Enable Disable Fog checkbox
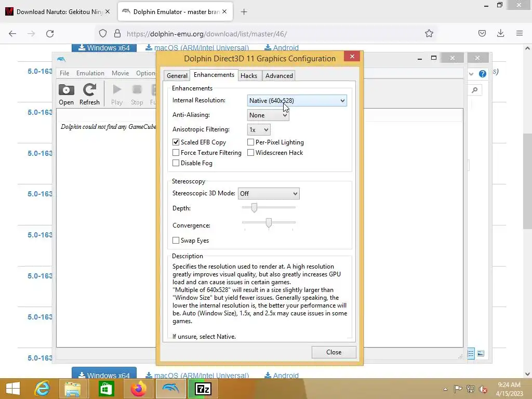The height and width of the screenshot is (399, 532). [176, 163]
